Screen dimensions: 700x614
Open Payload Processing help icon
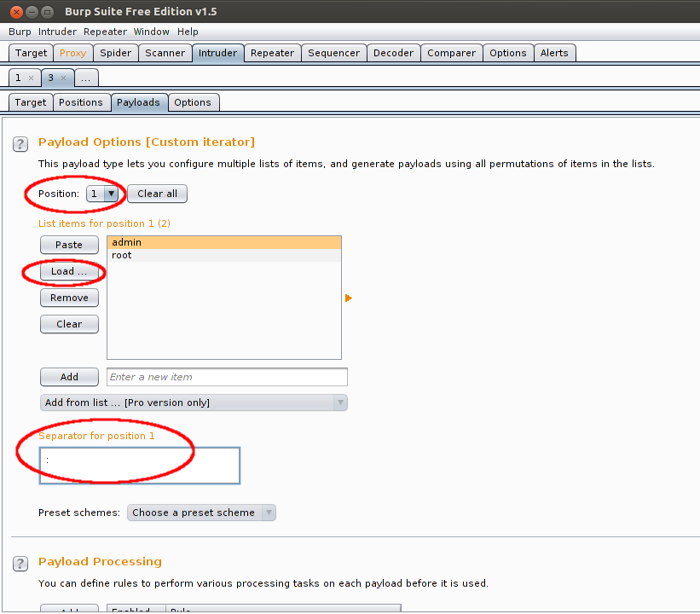tap(20, 564)
